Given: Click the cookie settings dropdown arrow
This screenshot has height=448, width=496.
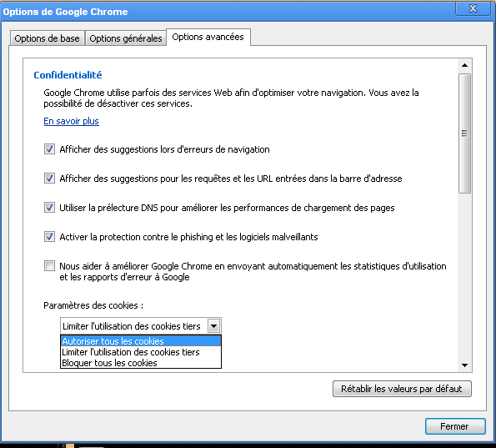Looking at the screenshot, I should pos(214,326).
